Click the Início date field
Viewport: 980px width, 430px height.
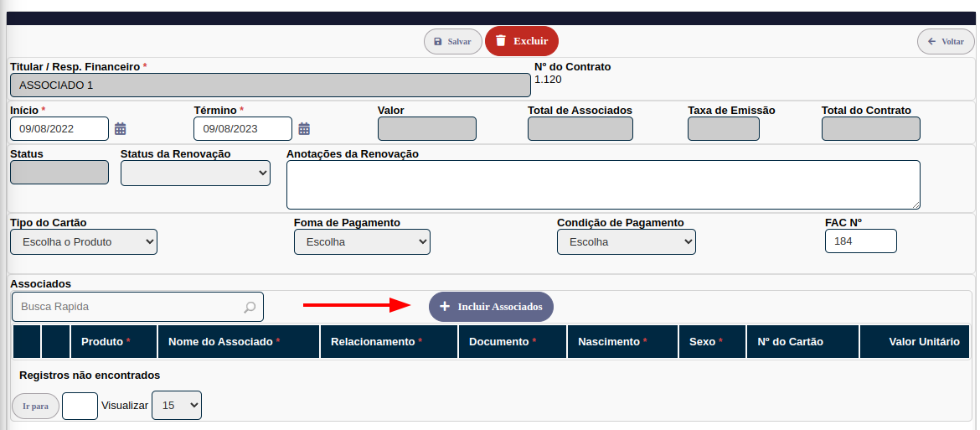tap(59, 128)
